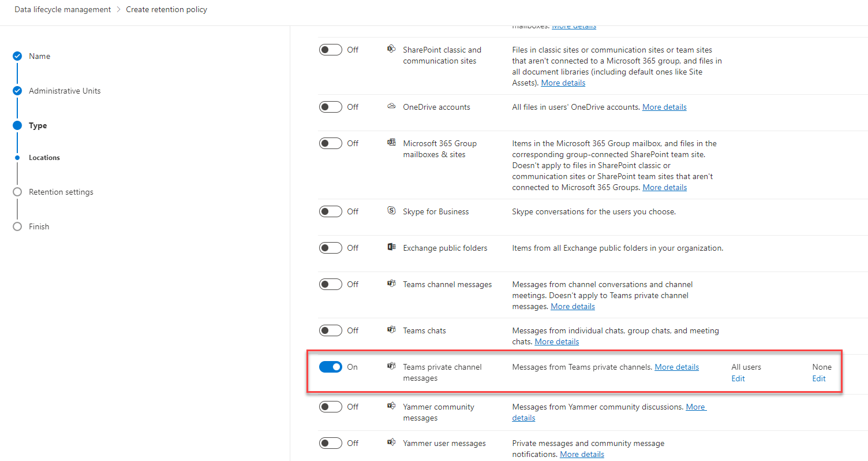This screenshot has height=461, width=868.
Task: Open Data lifecycle management breadcrumb
Action: click(63, 9)
